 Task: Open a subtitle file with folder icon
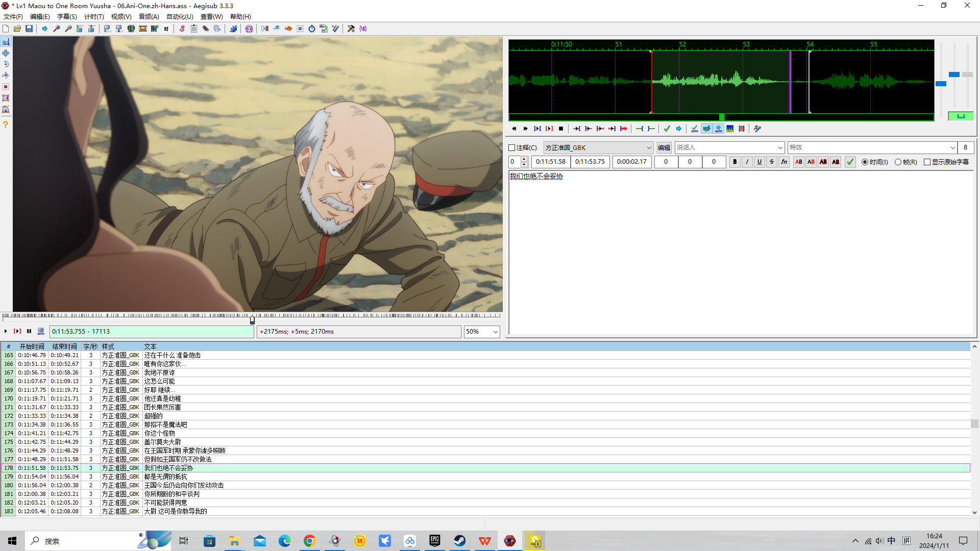point(17,29)
